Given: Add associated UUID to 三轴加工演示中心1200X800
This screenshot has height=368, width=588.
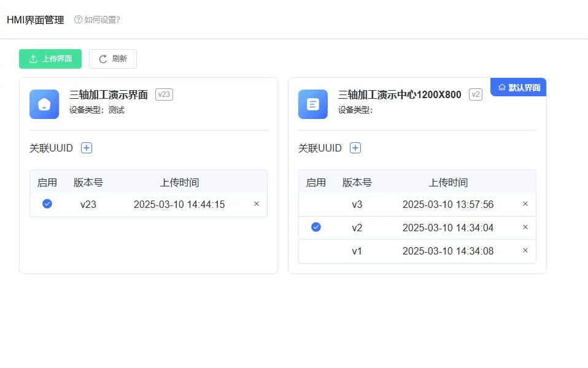Looking at the screenshot, I should pos(355,148).
